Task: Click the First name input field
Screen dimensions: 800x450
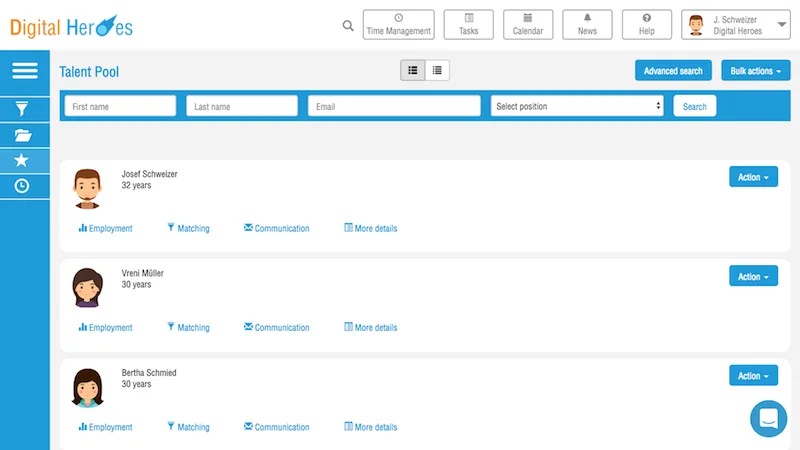Action: tap(120, 106)
